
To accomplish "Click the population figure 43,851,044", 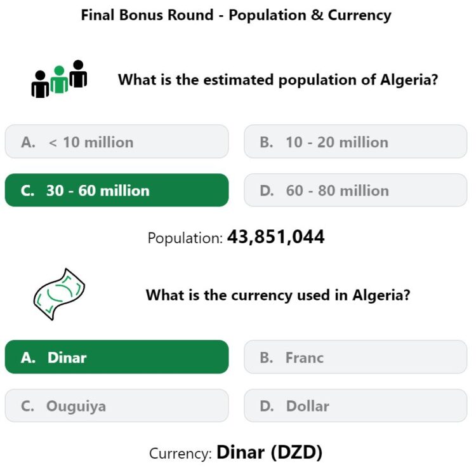I will coord(276,237).
